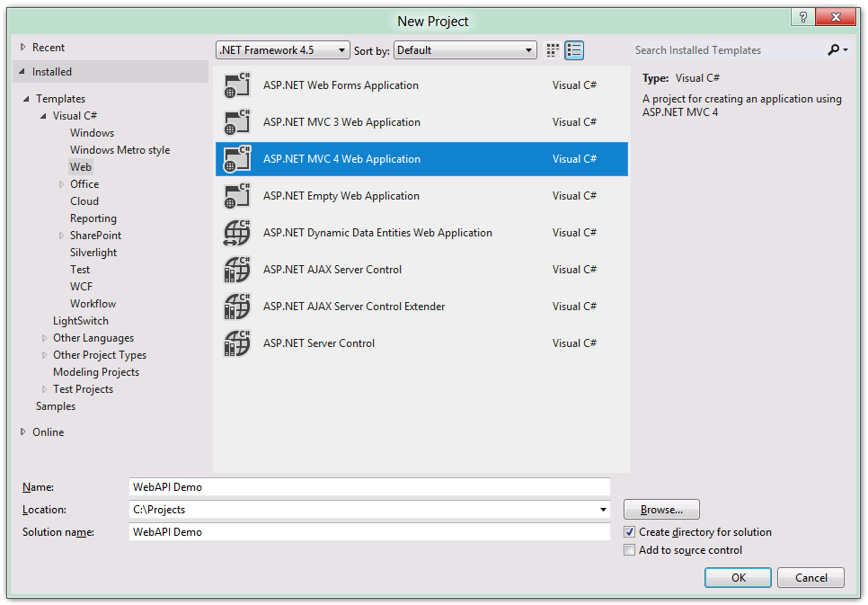Click the project Name input field
Image resolution: width=868 pixels, height=605 pixels.
tap(370, 487)
